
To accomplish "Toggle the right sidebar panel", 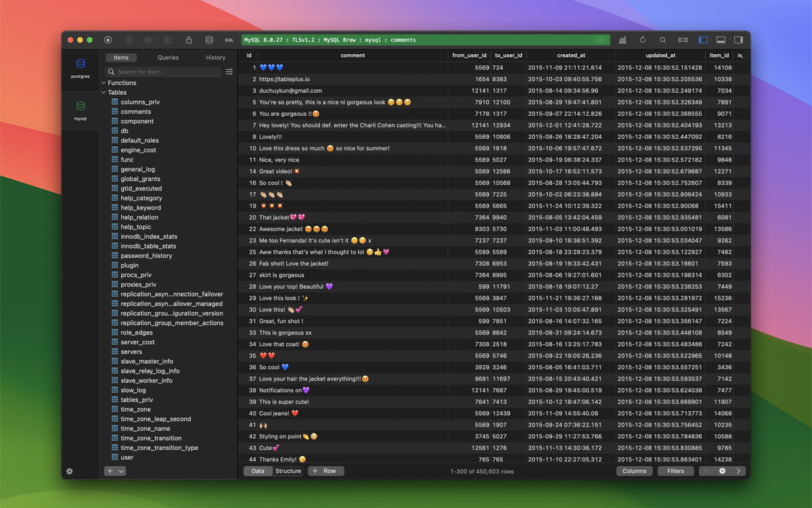I will (738, 40).
